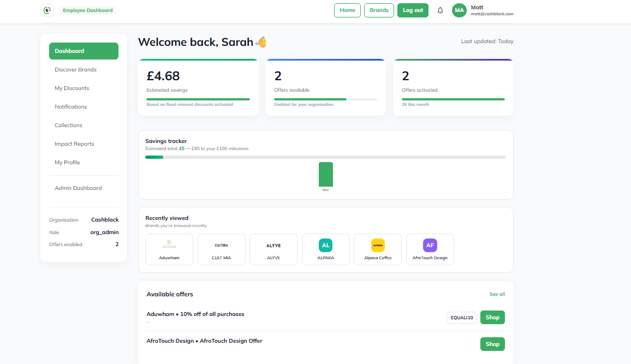Image resolution: width=631 pixels, height=364 pixels.
Task: Click the Employee Dashboard badge
Action: click(x=88, y=10)
